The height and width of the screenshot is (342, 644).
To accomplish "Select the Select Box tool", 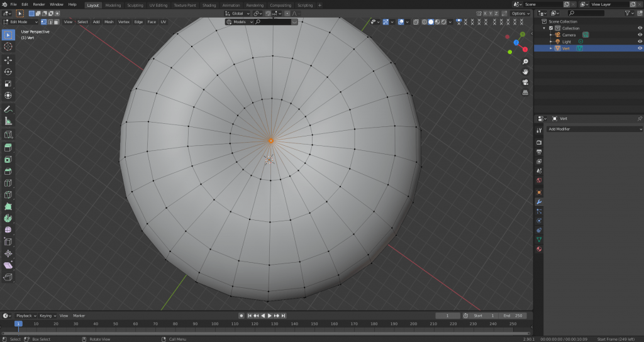I will [8, 35].
